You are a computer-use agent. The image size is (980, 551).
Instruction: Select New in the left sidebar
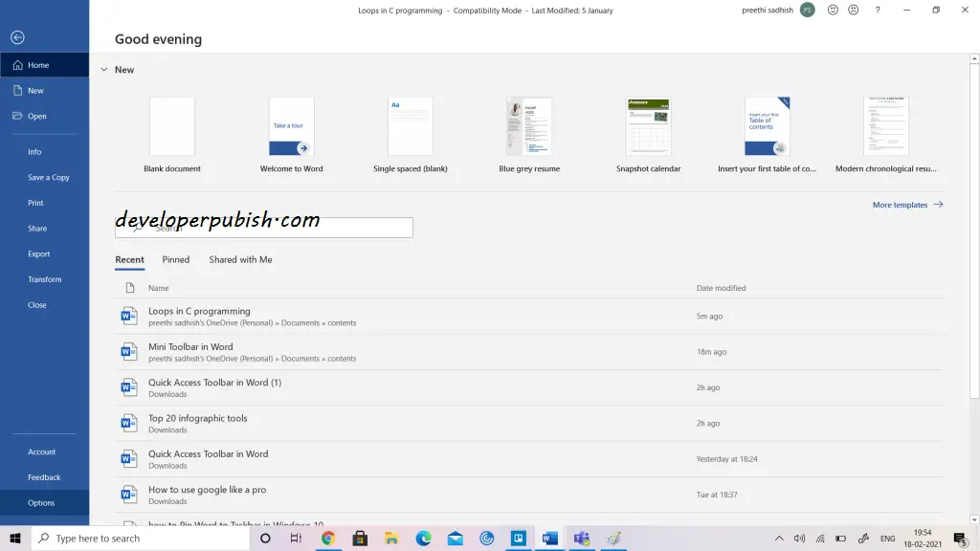point(44,91)
